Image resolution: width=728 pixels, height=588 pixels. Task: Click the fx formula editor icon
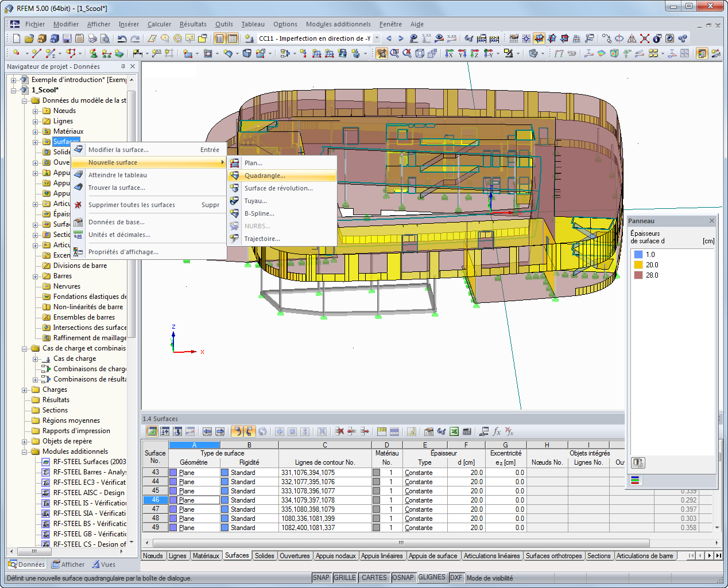point(497,431)
